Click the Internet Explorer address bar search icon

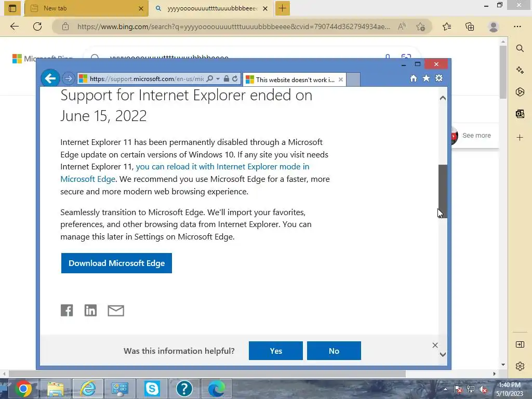(x=210, y=79)
